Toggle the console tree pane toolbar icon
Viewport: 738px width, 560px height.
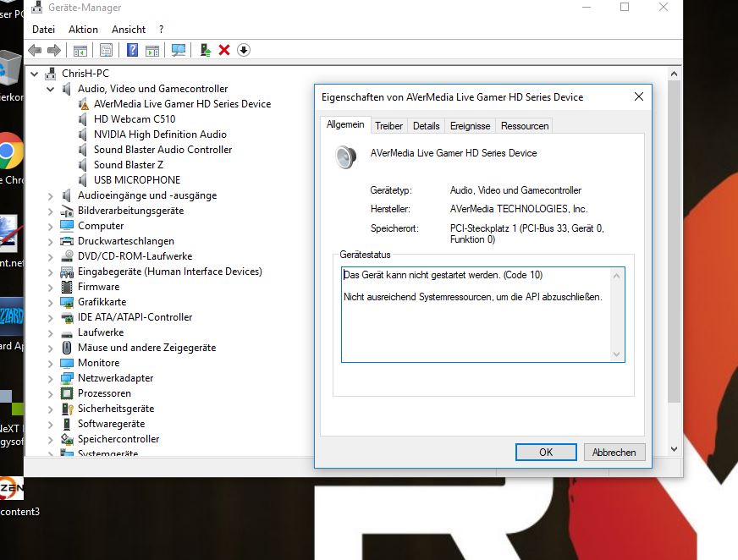80,50
